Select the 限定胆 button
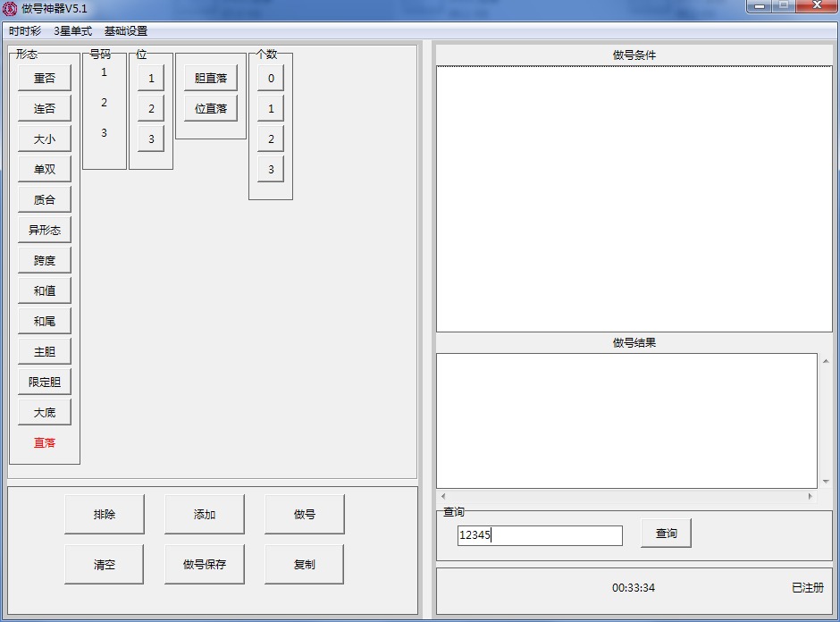 (x=45, y=382)
